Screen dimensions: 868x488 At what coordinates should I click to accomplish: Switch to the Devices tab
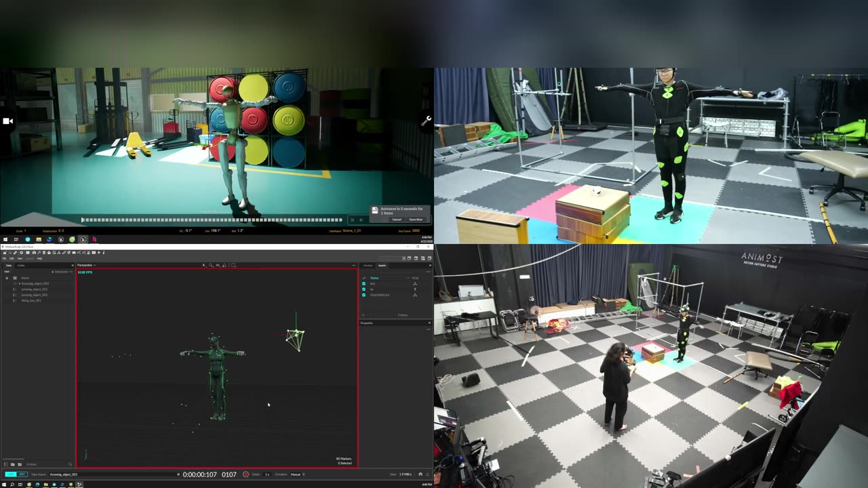368,265
